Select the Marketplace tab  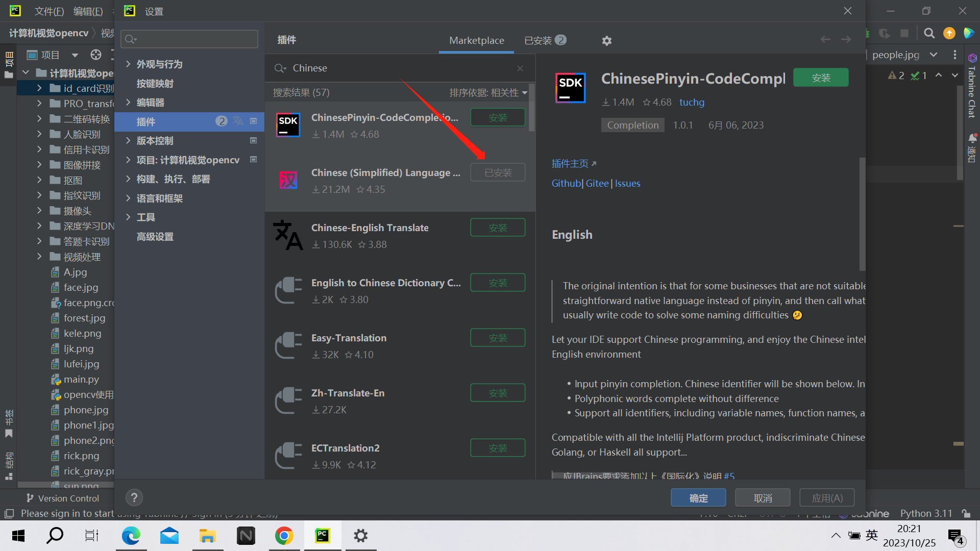pyautogui.click(x=476, y=40)
